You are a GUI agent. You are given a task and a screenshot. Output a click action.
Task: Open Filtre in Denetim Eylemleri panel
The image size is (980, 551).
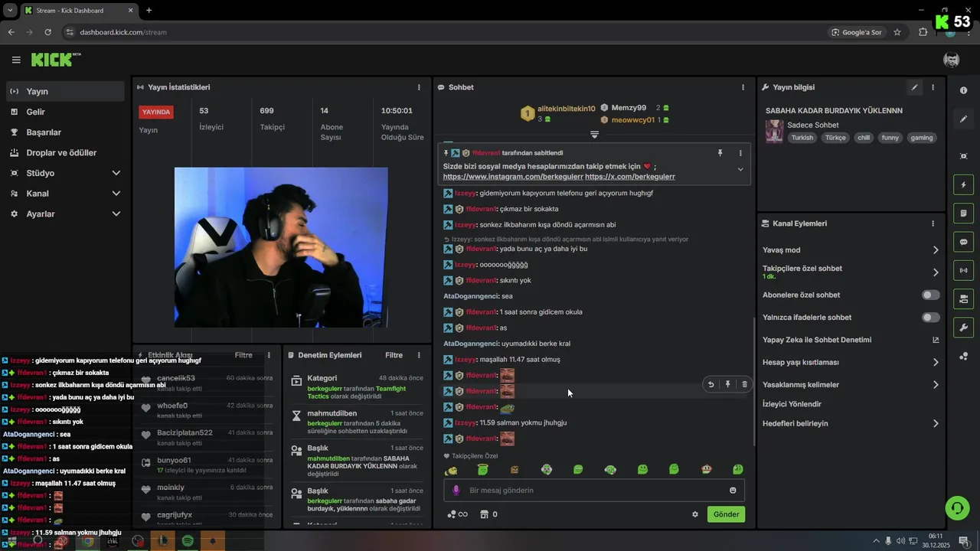coord(394,355)
